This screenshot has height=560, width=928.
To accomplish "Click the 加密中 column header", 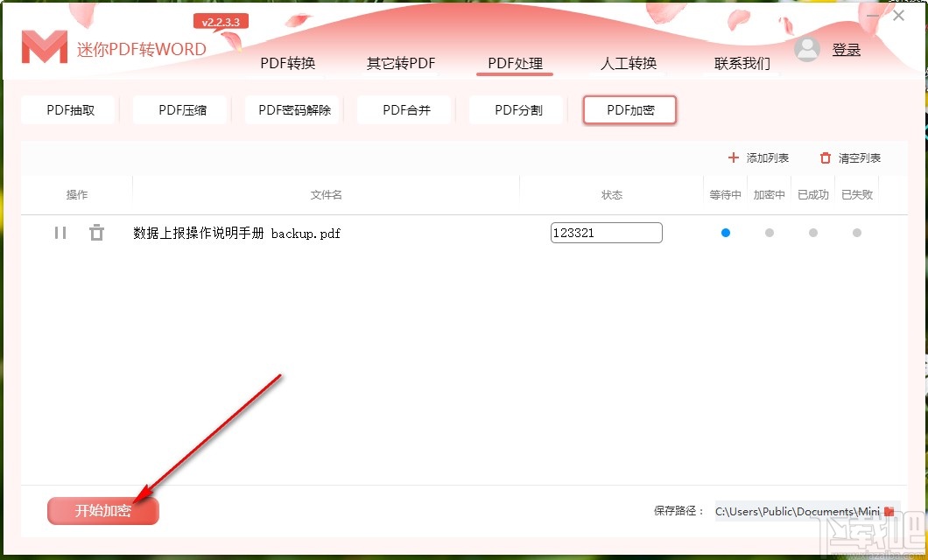I will 770,194.
